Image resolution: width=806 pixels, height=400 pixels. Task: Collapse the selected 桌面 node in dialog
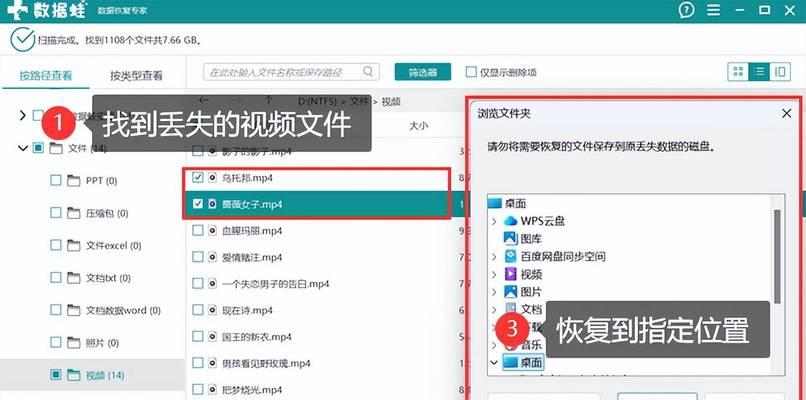tap(494, 362)
